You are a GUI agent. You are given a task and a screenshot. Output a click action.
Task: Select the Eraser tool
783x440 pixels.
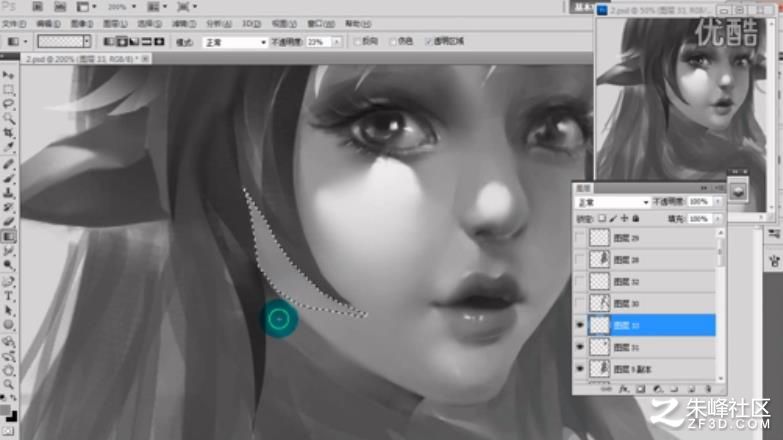click(8, 222)
